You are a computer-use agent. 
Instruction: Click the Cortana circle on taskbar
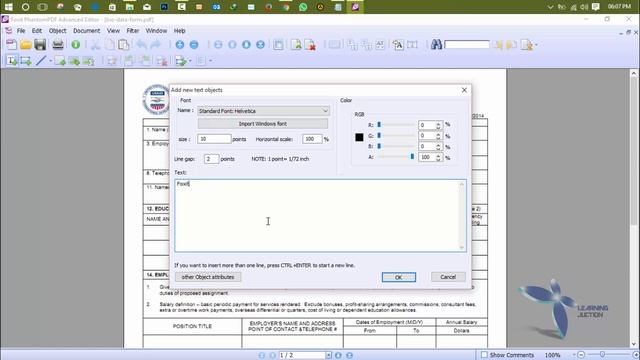25,7
